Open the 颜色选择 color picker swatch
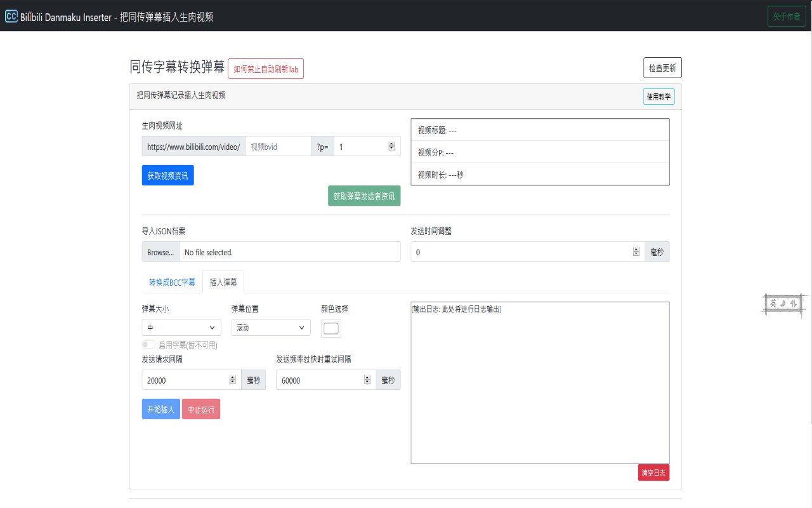The width and height of the screenshot is (812, 508). tap(331, 328)
